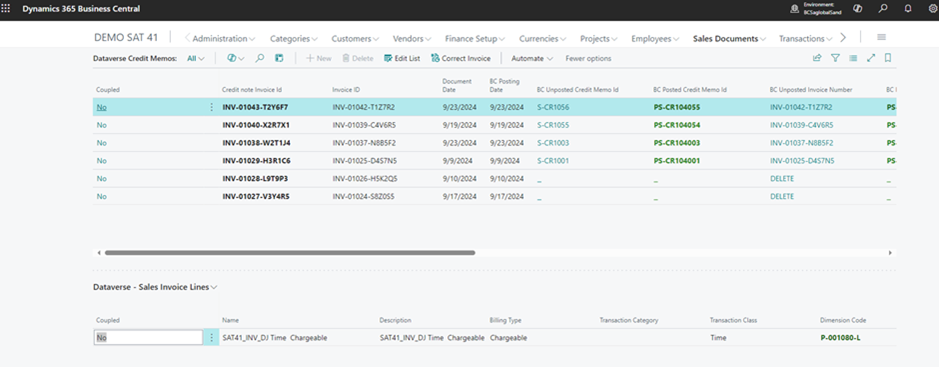Open the Transactions menu
This screenshot has width=939, height=367.
pos(805,38)
